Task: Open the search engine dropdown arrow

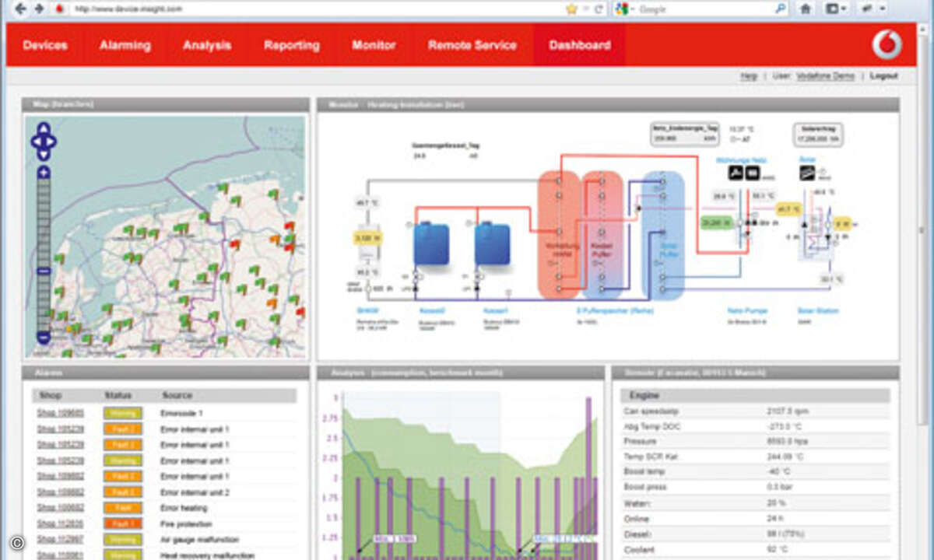Action: click(x=632, y=9)
